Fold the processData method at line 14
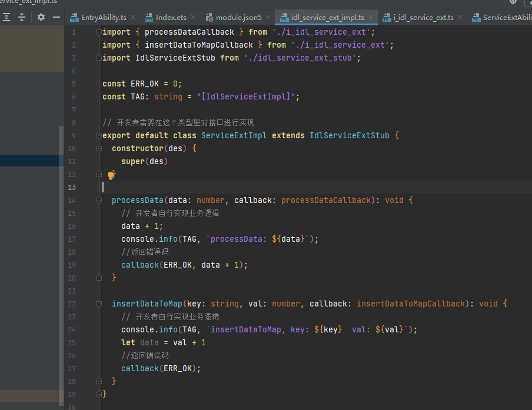The height and width of the screenshot is (410, 532). [98, 201]
